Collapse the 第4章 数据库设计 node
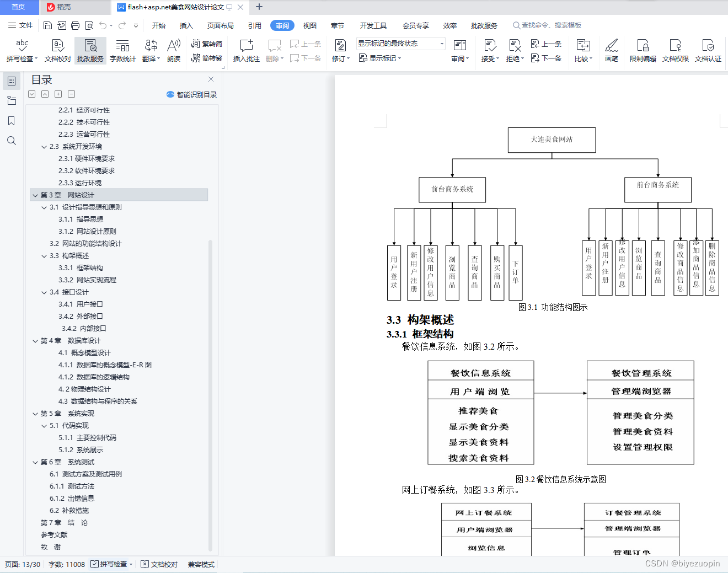 click(x=35, y=341)
